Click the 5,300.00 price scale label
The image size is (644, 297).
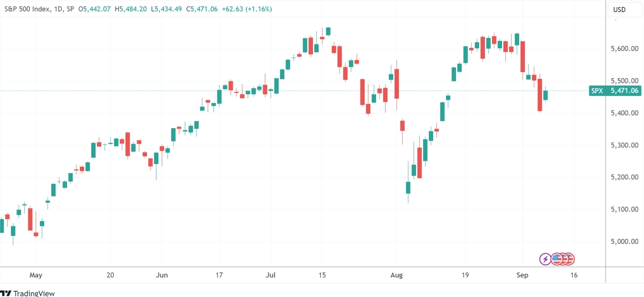click(x=624, y=145)
